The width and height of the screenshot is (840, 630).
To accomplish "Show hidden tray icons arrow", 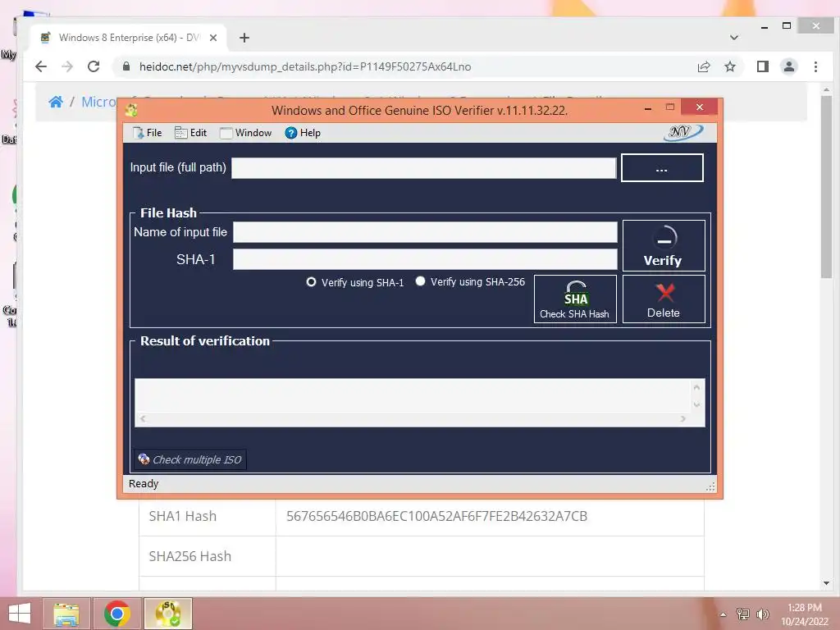I will pyautogui.click(x=723, y=614).
